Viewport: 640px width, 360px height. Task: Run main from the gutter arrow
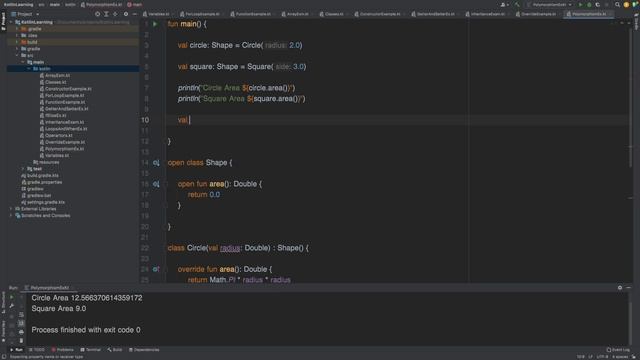155,24
